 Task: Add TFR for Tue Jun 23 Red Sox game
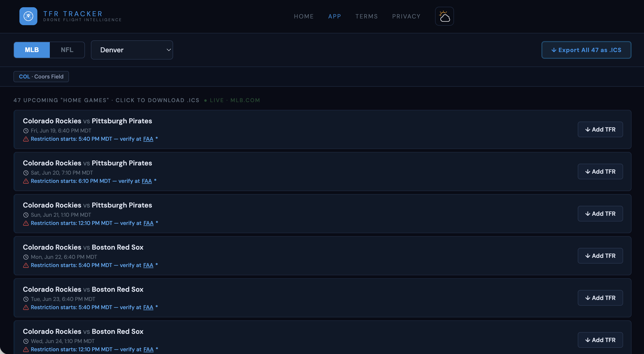point(600,298)
